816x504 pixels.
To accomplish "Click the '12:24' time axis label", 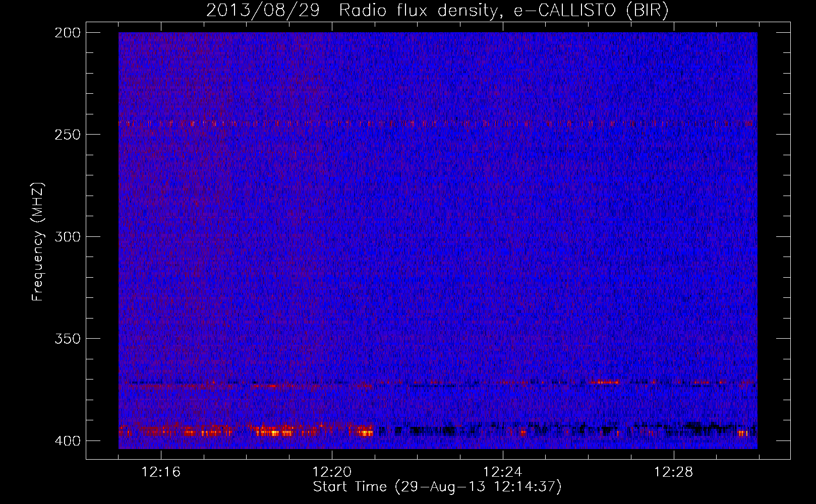I will (502, 472).
